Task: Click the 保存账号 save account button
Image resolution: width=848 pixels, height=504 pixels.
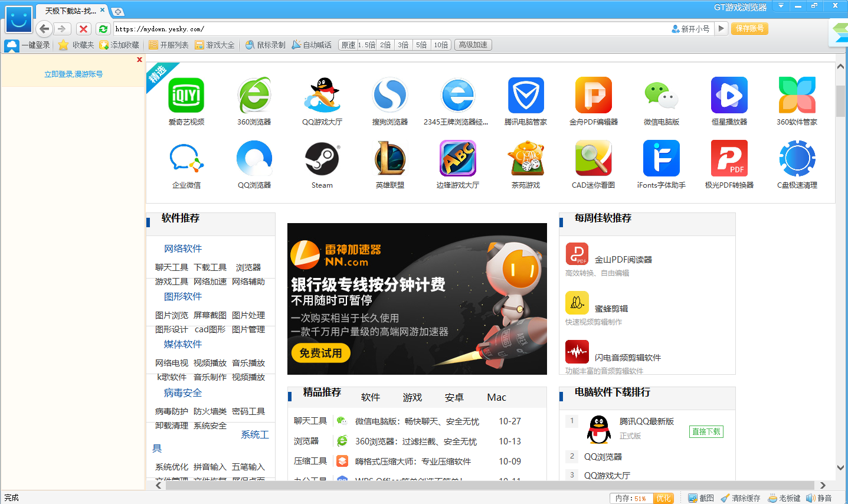Action: point(749,28)
